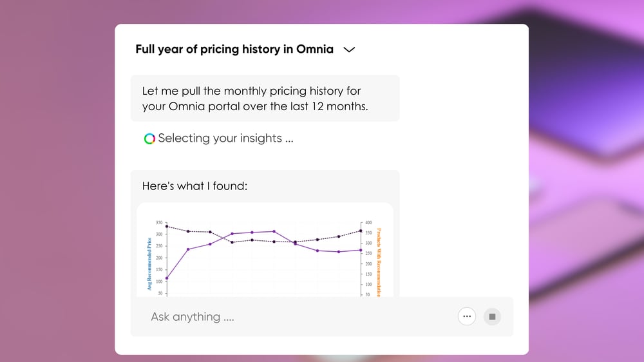The image size is (644, 362).
Task: Click the multicolor loading spinner icon
Action: 149,138
